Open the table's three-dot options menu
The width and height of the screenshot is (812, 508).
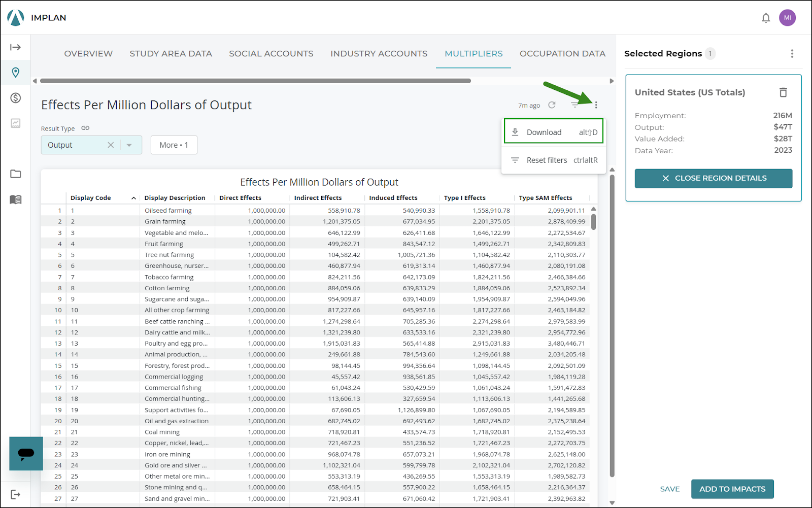(596, 105)
